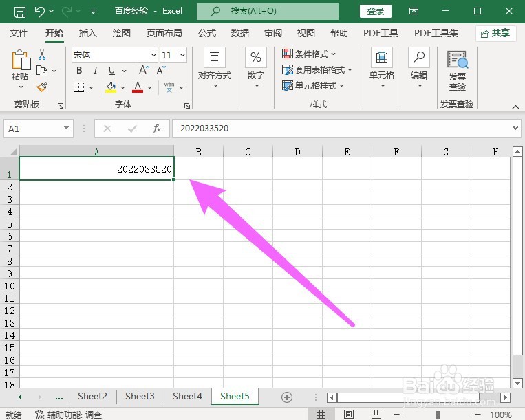525x420 pixels.
Task: Switch to Sheet4 tab
Action: point(187,396)
